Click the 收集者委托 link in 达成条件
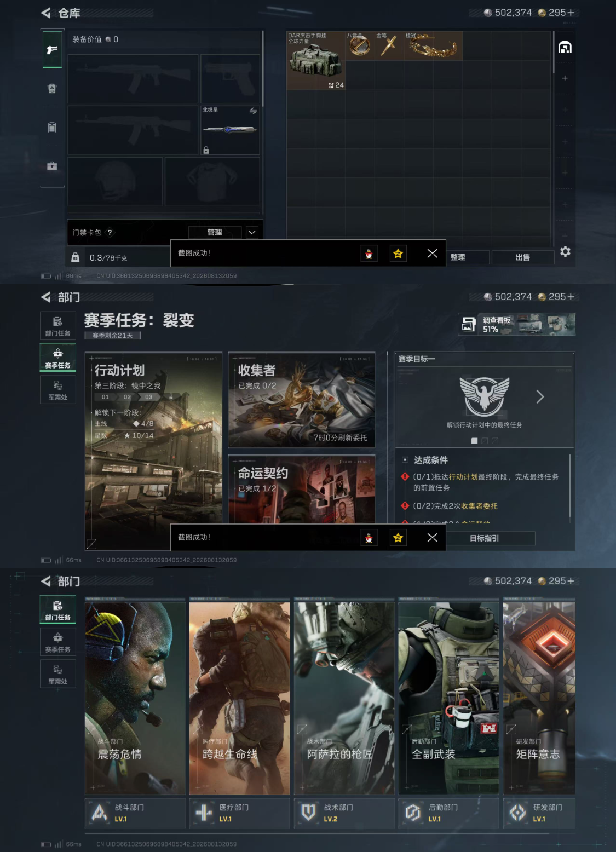Screen dimensions: 616x852 (x=479, y=506)
